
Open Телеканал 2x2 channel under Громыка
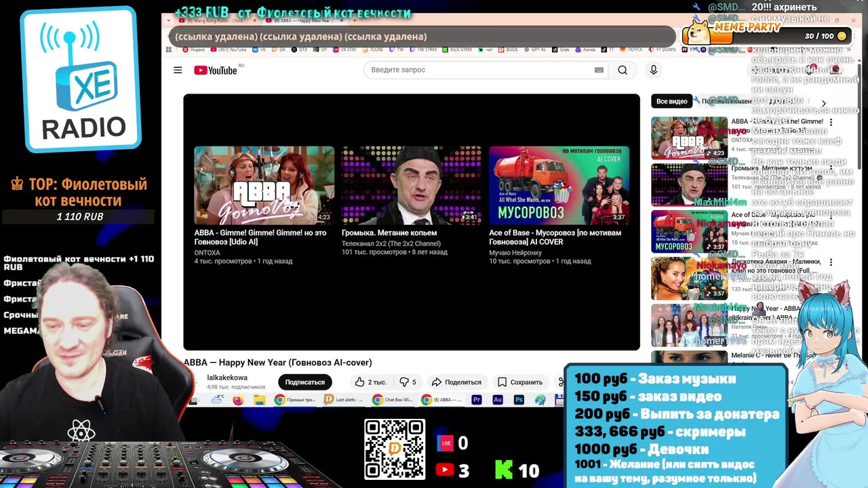coord(391,243)
